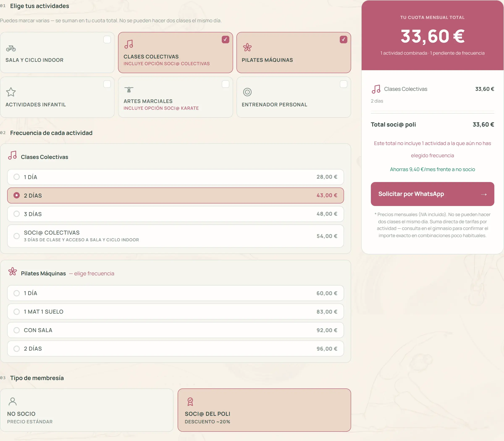Click the target icon on Entrenador Personal

[247, 92]
